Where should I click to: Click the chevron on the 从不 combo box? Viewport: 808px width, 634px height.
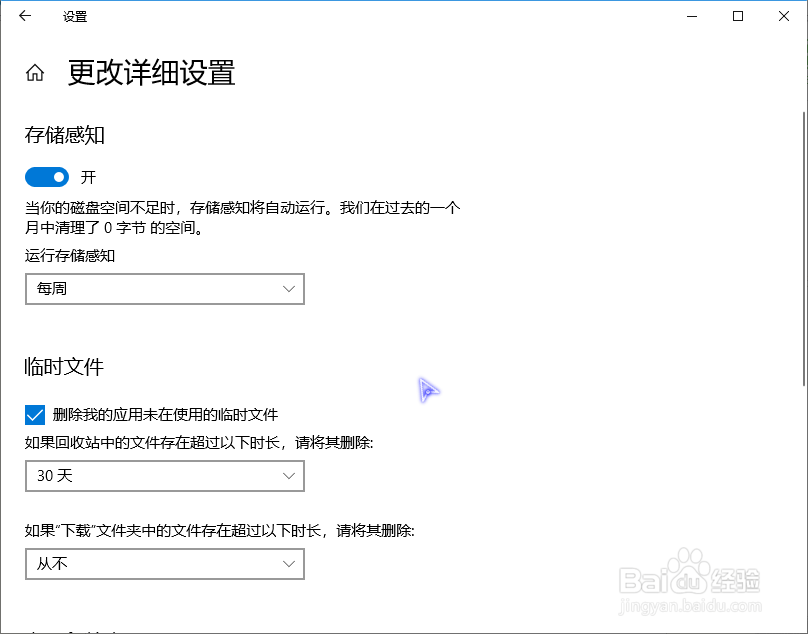291,564
